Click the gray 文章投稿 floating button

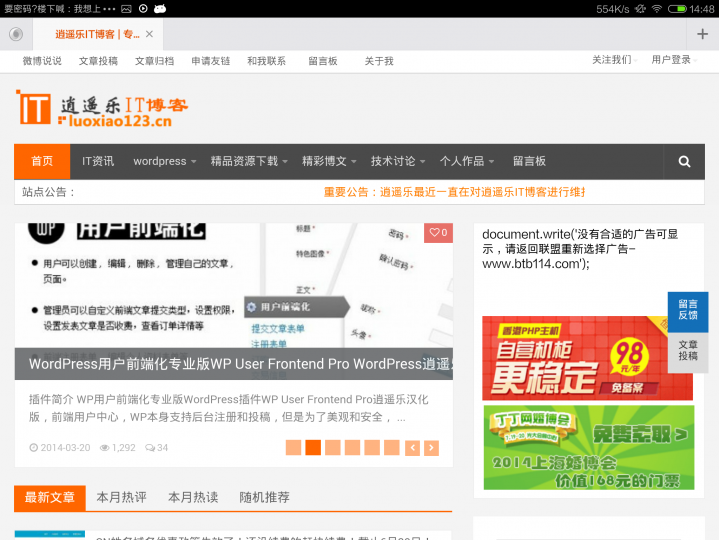coord(688,352)
